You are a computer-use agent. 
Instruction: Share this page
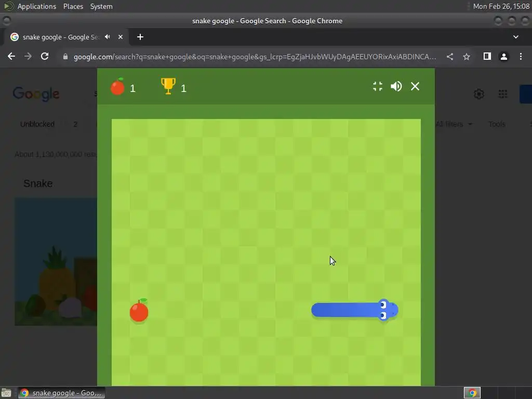point(450,57)
